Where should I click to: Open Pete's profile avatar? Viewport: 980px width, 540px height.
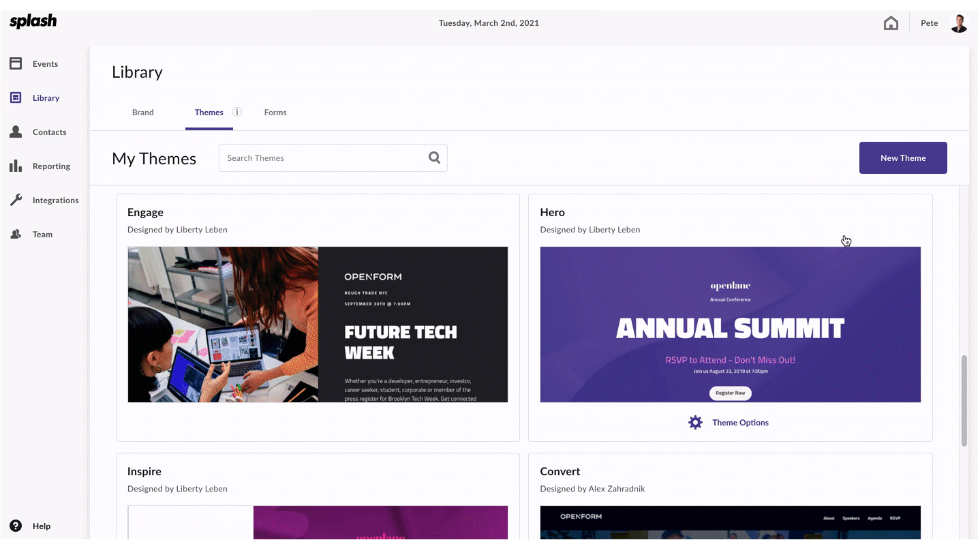[x=959, y=23]
